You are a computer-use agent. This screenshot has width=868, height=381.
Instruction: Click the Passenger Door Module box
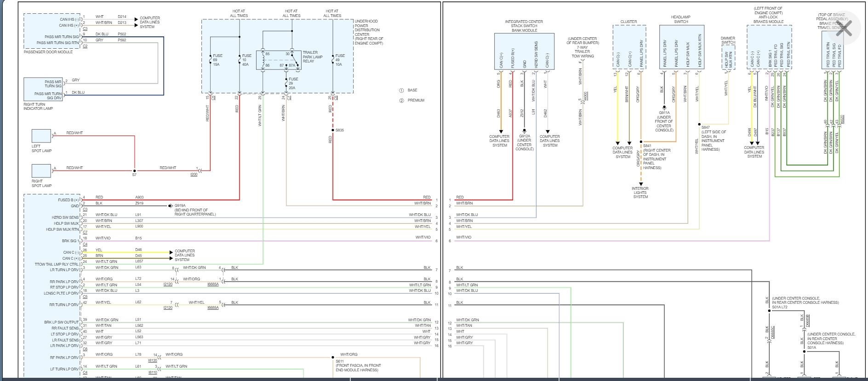(52, 31)
